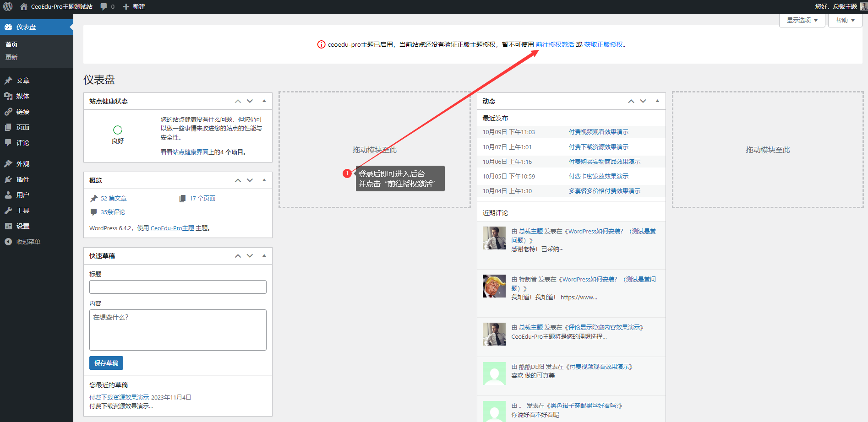
Task: Click the 页面 pages icon in sidebar
Action: tap(8, 127)
